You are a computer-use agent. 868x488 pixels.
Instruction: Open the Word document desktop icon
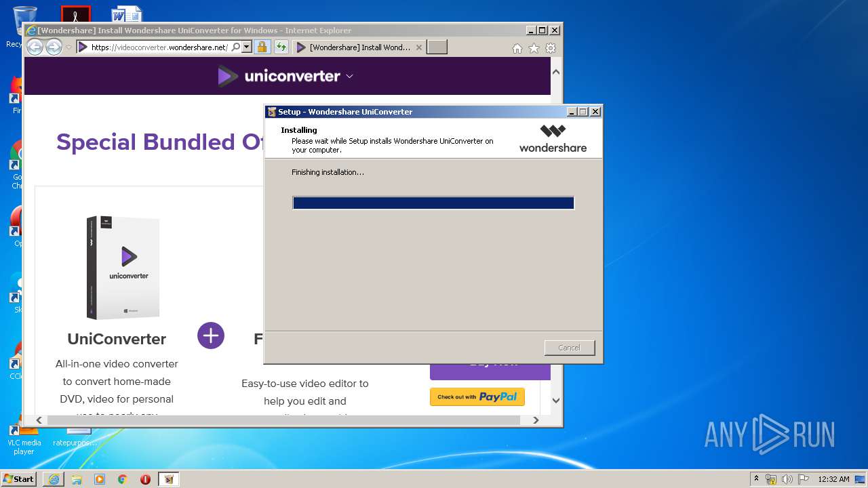pyautogui.click(x=126, y=13)
